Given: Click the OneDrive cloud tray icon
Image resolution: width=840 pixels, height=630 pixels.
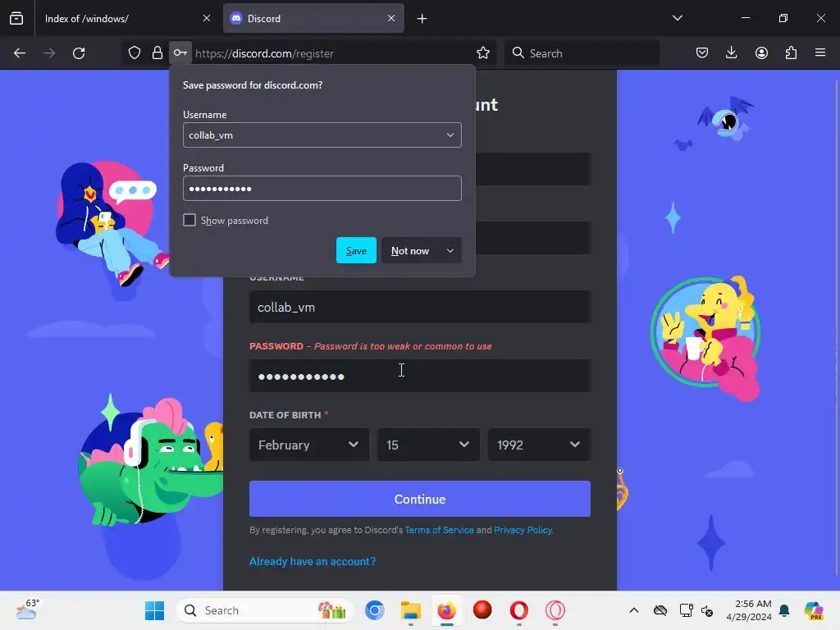Looking at the screenshot, I should tap(660, 610).
